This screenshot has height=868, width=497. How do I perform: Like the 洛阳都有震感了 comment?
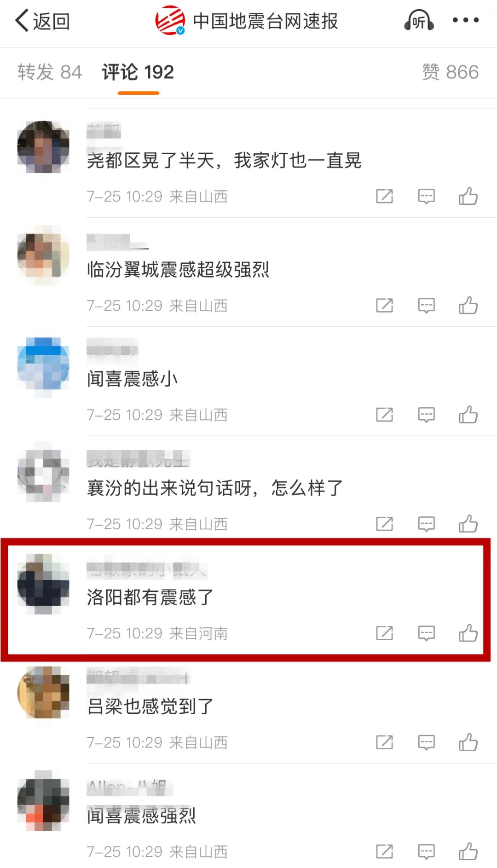coord(468,633)
